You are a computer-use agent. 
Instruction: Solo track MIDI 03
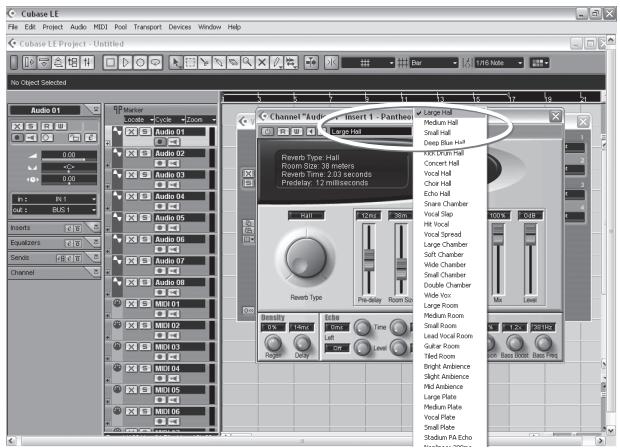145,347
